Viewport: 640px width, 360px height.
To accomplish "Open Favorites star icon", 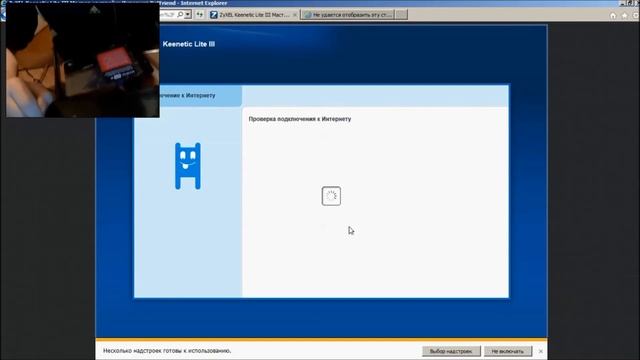I will coord(624,16).
